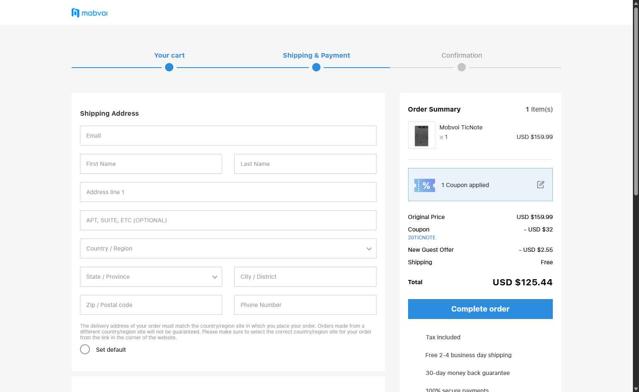Click the Address line 1 field
The height and width of the screenshot is (392, 639).
[228, 192]
